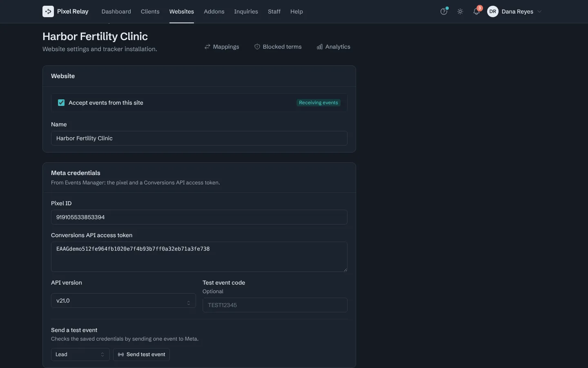The width and height of the screenshot is (588, 368).
Task: Uncheck Accept events from this site
Action: [x=61, y=103]
